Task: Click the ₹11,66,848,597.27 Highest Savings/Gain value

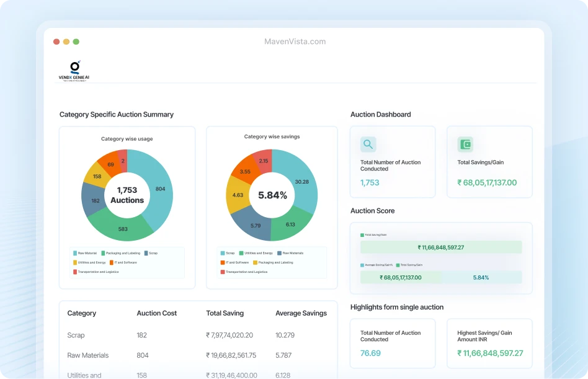Action: pos(490,353)
